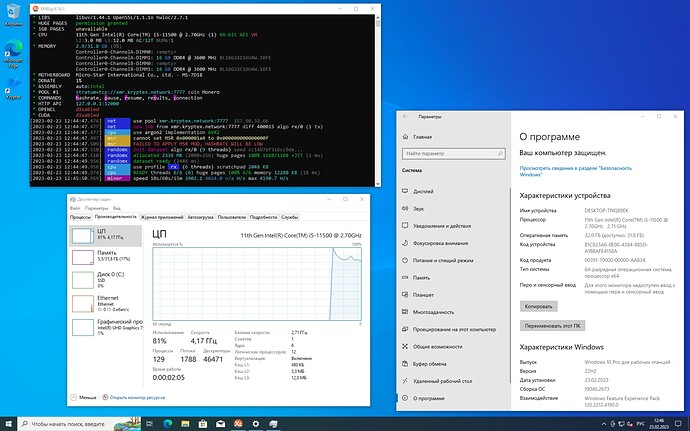Open Microsoft Store from the taskbar

click(203, 424)
